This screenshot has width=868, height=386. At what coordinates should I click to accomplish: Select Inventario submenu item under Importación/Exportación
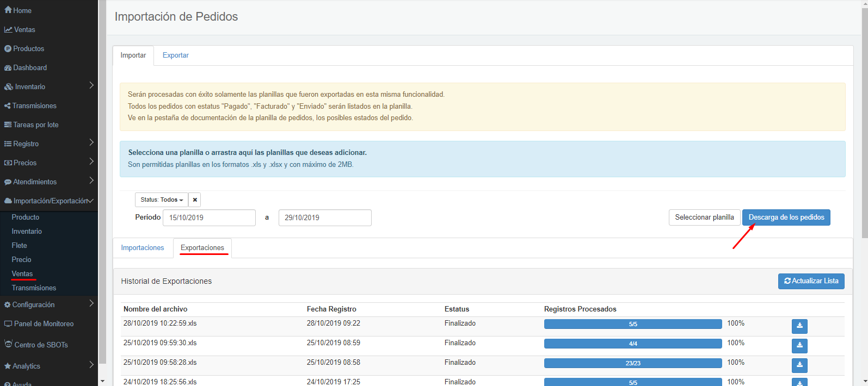[27, 232]
